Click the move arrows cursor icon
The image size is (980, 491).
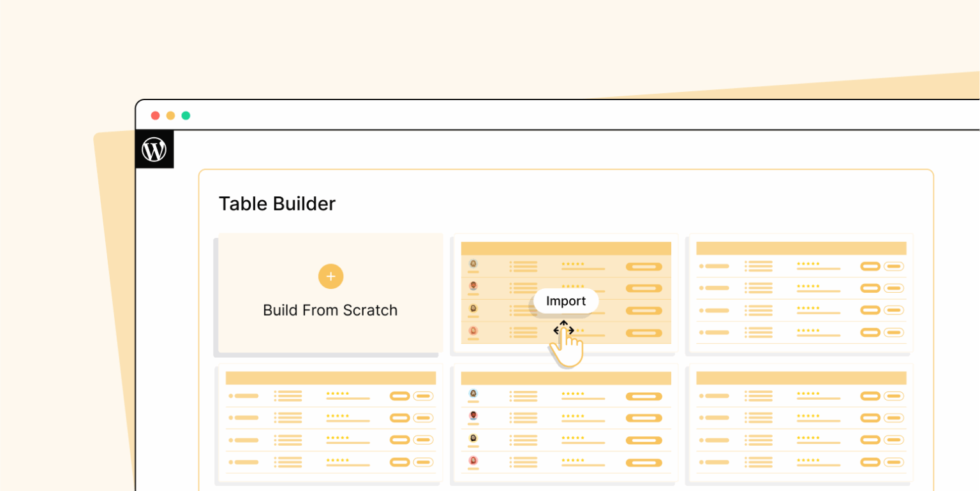pos(563,330)
